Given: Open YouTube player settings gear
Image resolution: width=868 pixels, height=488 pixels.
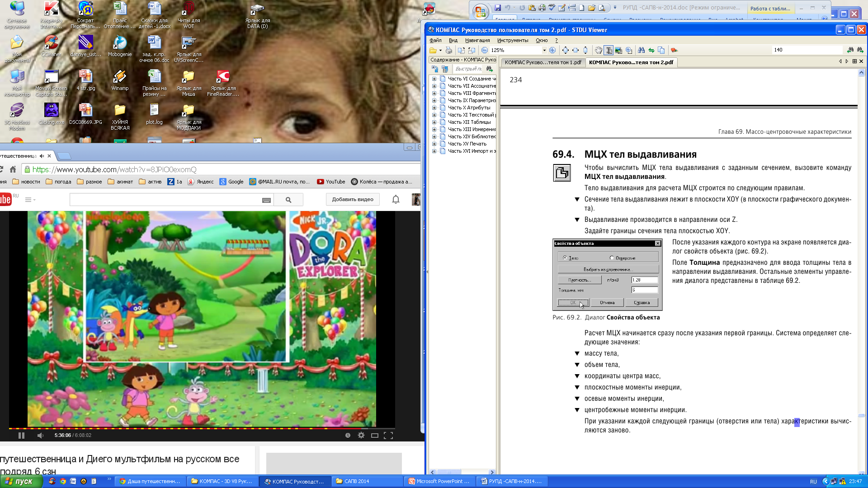Looking at the screenshot, I should 361,435.
